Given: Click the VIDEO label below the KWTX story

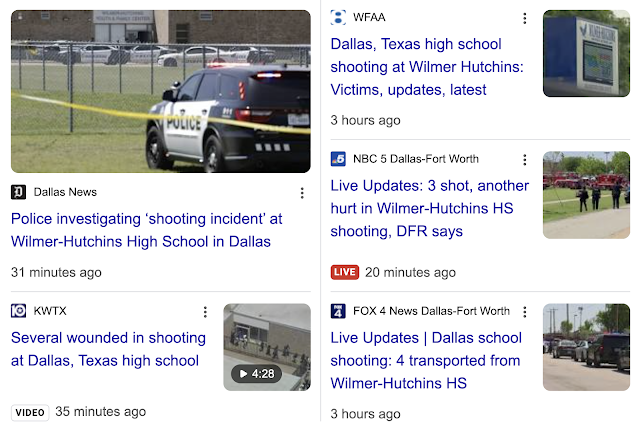Looking at the screenshot, I should [30, 413].
